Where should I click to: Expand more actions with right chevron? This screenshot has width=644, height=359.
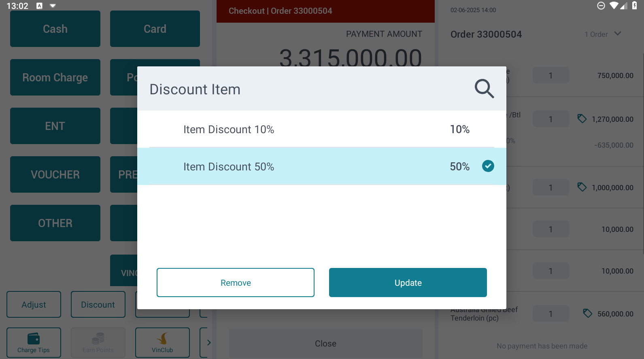click(208, 342)
